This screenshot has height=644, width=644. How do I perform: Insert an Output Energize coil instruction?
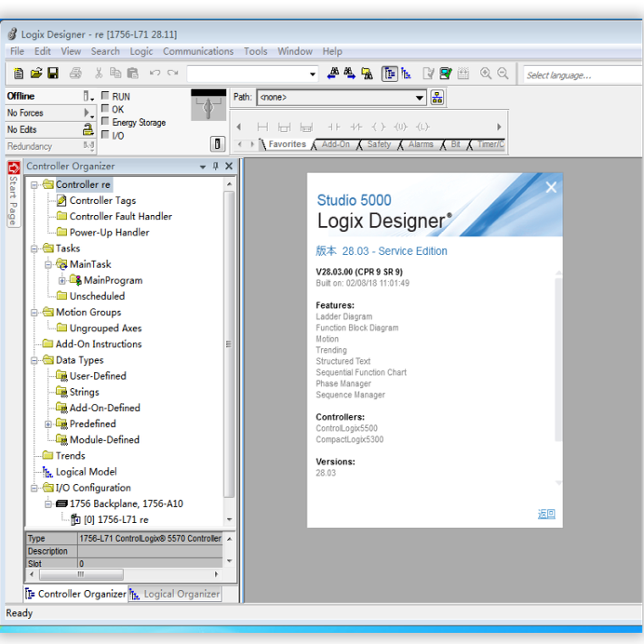tap(379, 127)
